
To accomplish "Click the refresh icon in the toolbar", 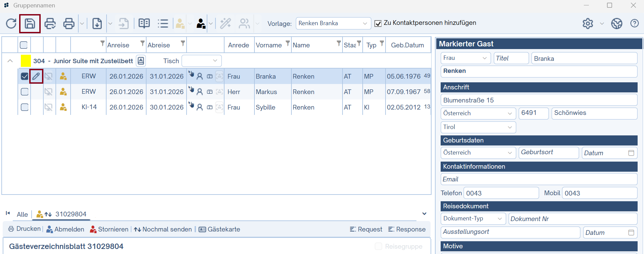I will [x=11, y=24].
